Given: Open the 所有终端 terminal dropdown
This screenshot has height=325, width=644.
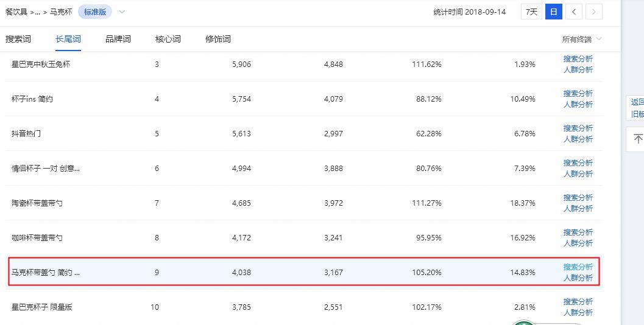Looking at the screenshot, I should [581, 40].
